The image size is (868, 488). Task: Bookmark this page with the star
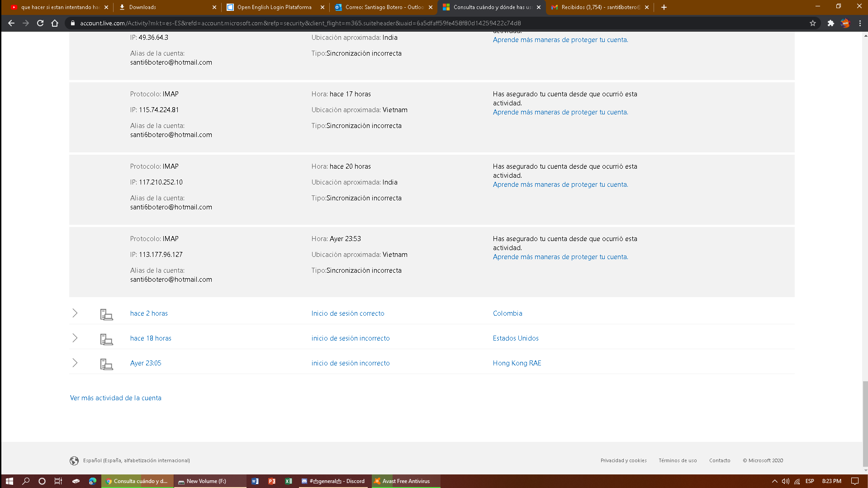point(813,23)
